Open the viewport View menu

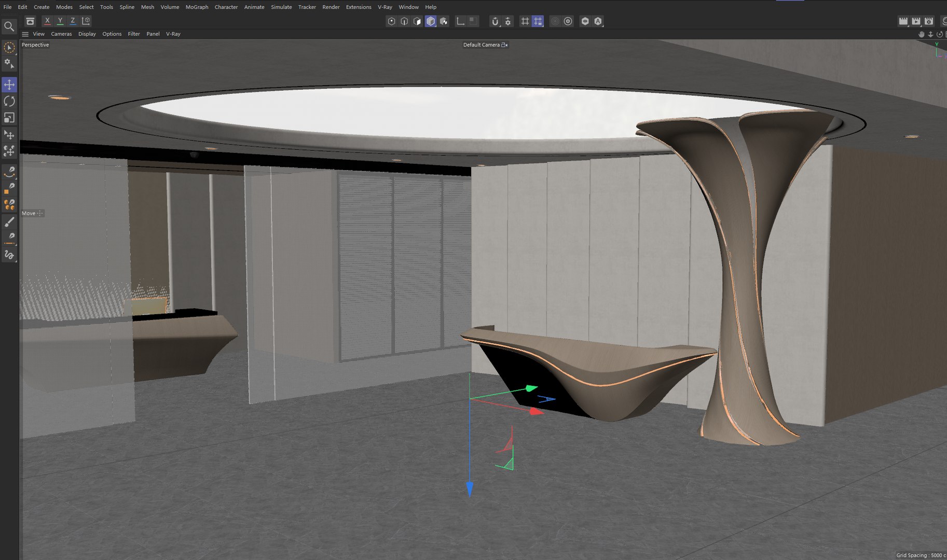pyautogui.click(x=39, y=34)
